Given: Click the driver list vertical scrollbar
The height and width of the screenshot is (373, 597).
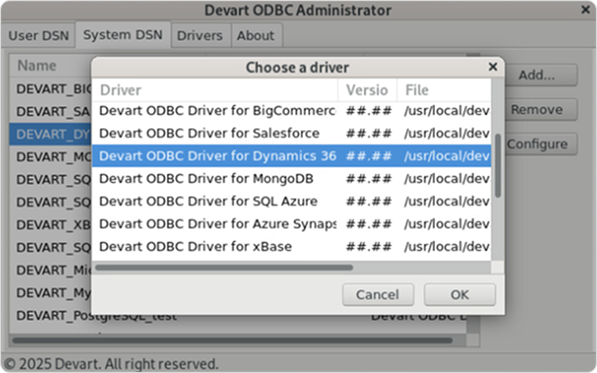Looking at the screenshot, I should click(x=498, y=166).
